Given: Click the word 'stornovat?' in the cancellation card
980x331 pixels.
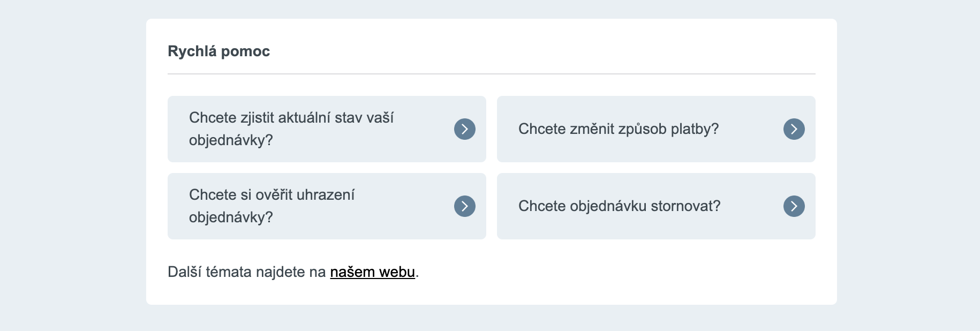Looking at the screenshot, I should 685,206.
